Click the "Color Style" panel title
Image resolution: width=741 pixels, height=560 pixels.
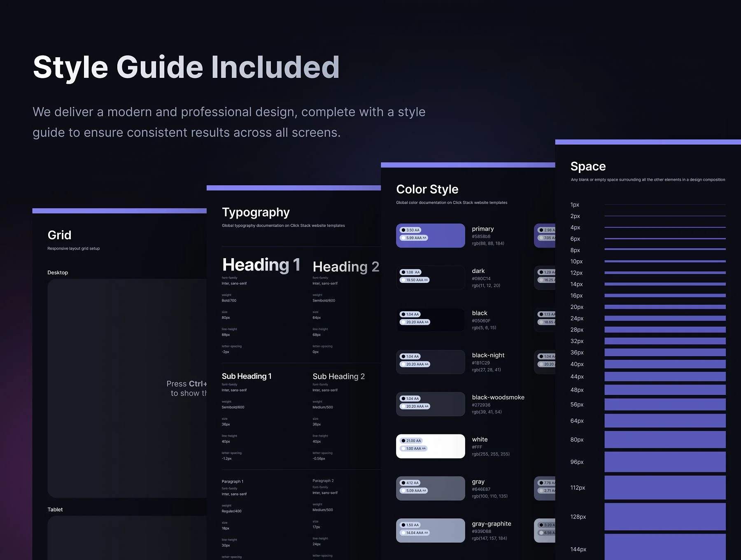tap(427, 189)
